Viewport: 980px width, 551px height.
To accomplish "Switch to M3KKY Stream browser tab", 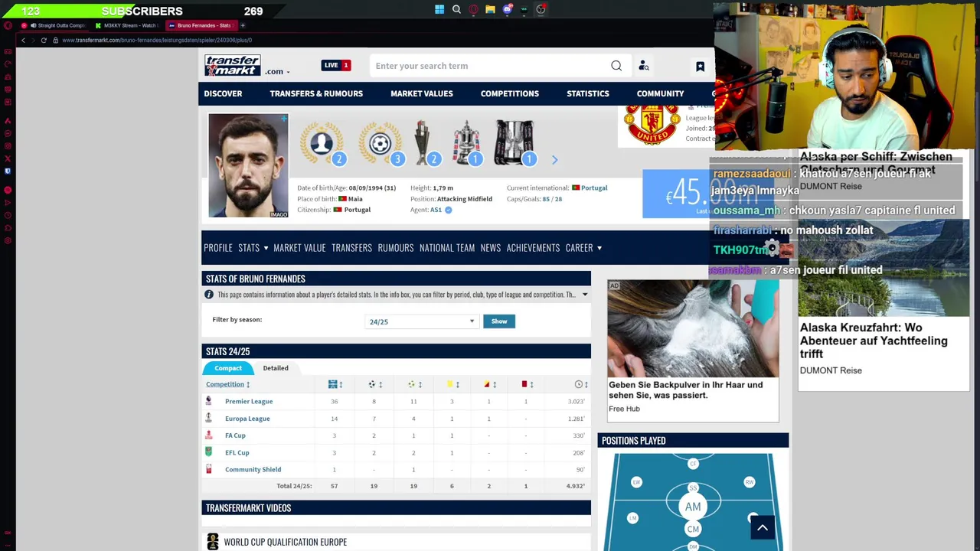I will tap(128, 25).
